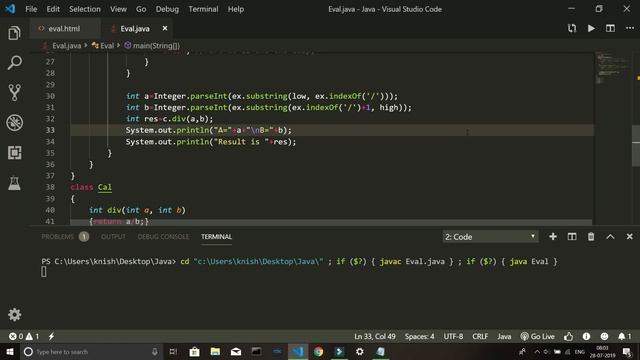Open Windows Settings gear on the taskbar

(x=360, y=352)
